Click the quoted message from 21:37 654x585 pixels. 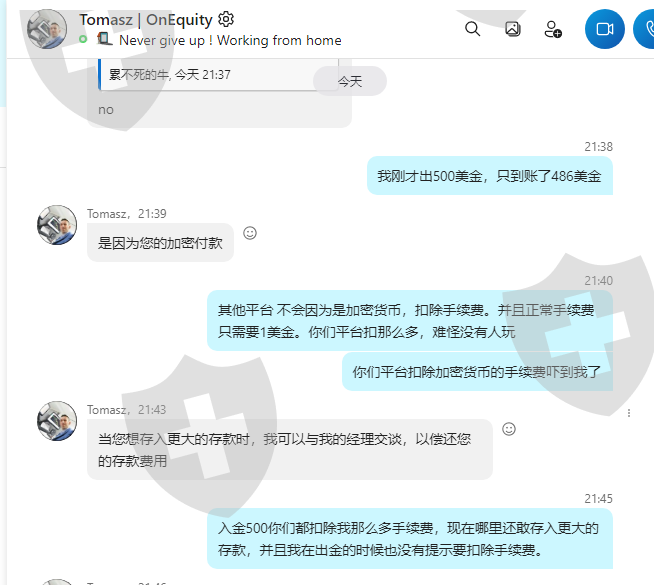coord(218,75)
